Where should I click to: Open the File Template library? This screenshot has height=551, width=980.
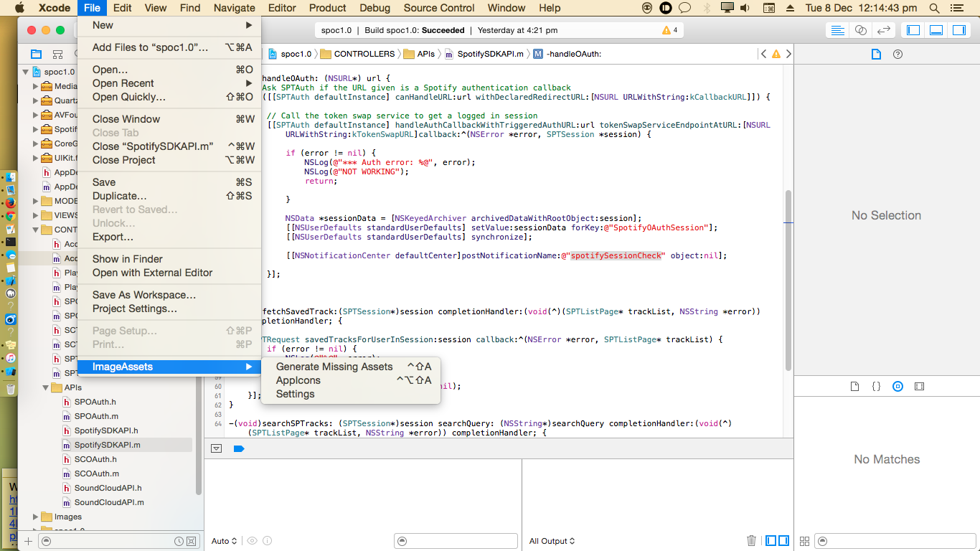[854, 386]
